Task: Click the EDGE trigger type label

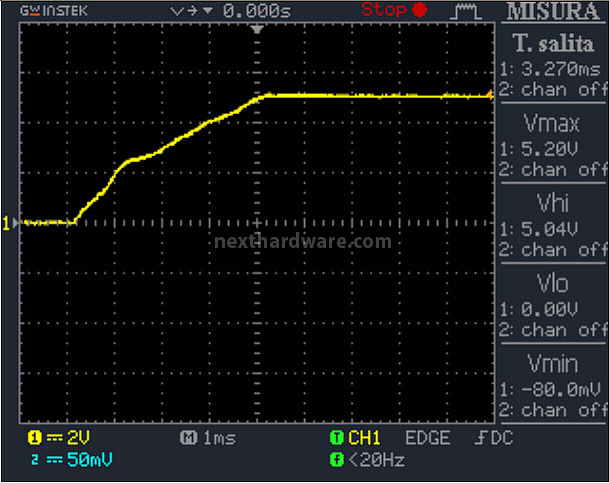Action: click(428, 438)
